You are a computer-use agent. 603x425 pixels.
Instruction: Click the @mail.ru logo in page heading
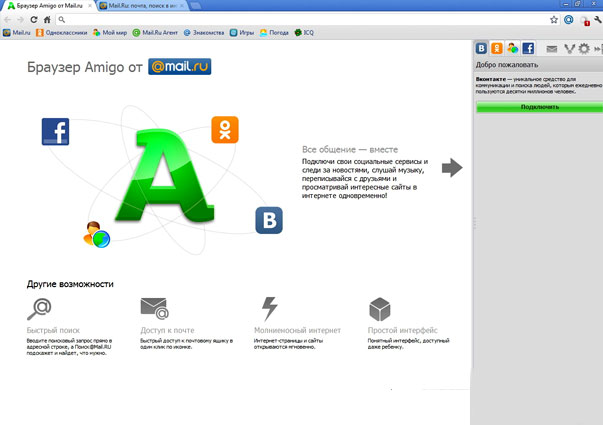(180, 67)
